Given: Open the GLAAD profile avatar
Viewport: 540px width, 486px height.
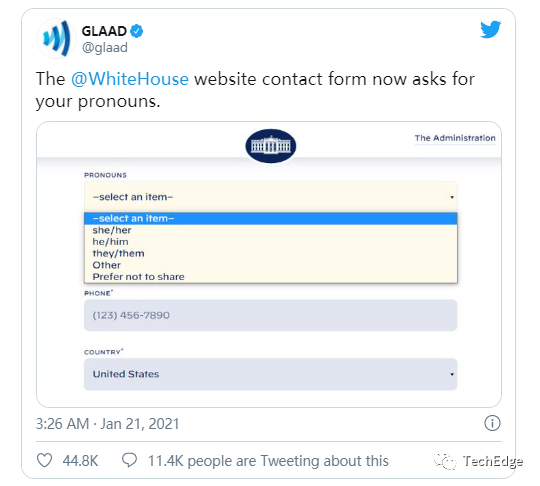Looking at the screenshot, I should tap(56, 38).
